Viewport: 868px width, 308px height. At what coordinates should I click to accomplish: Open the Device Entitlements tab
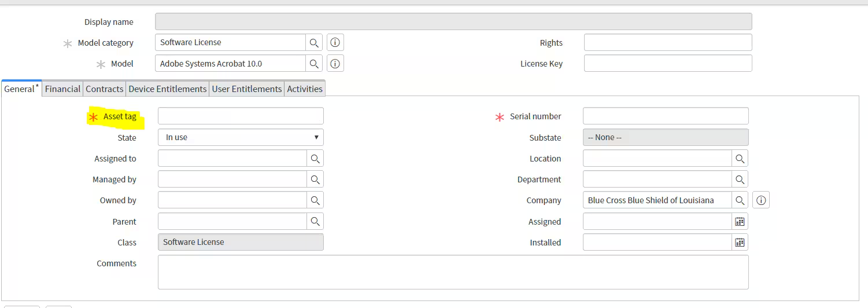click(x=168, y=89)
